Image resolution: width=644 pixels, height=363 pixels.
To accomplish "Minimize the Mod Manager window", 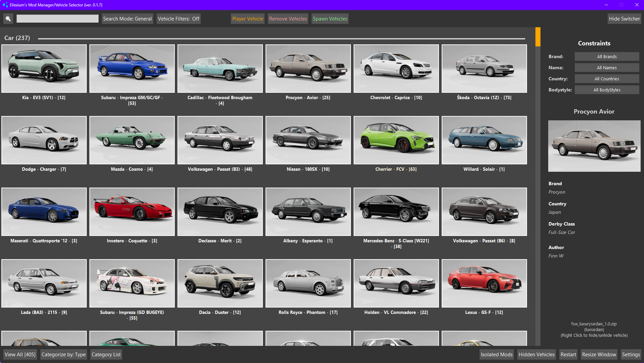I will (x=606, y=5).
